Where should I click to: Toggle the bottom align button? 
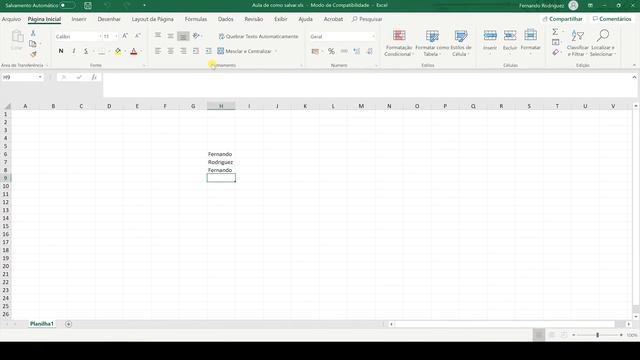point(183,36)
